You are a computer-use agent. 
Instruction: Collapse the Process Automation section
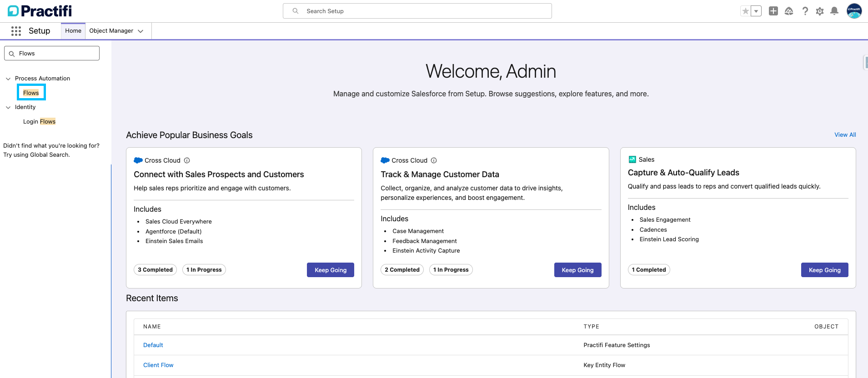pyautogui.click(x=8, y=79)
